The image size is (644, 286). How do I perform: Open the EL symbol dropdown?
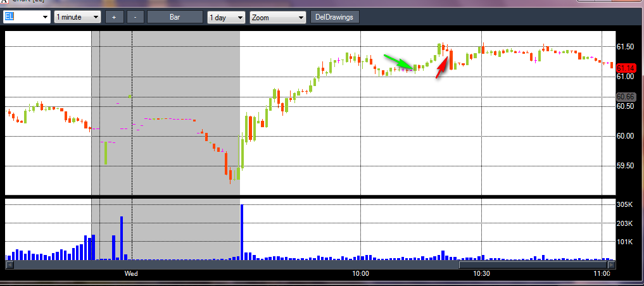pos(27,17)
